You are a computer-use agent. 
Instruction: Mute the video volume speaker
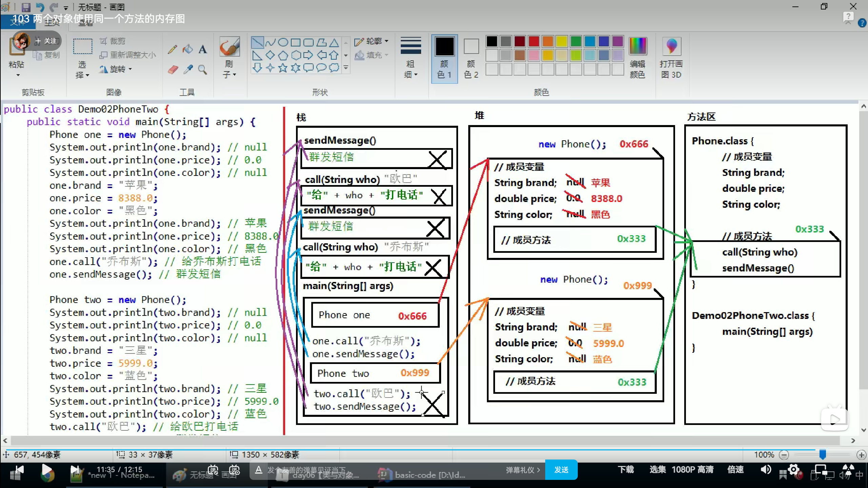(765, 469)
